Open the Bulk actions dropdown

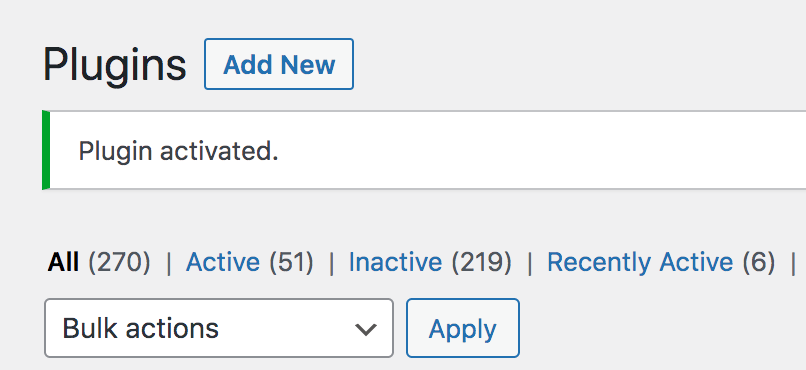click(x=219, y=328)
